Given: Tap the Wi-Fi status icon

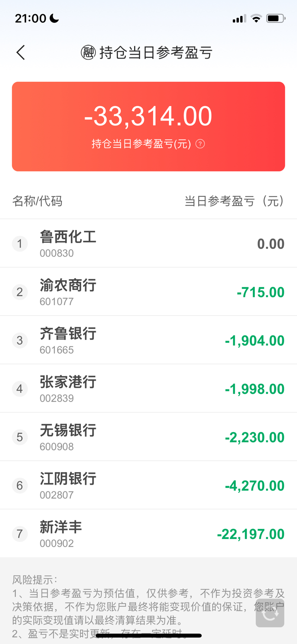Looking at the screenshot, I should 256,18.
